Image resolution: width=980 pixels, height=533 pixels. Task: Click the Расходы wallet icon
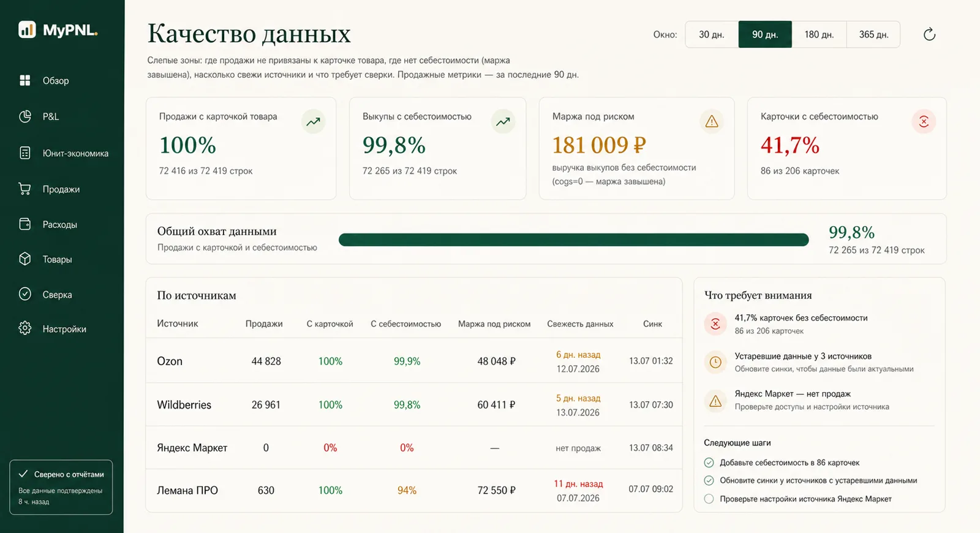tap(25, 224)
